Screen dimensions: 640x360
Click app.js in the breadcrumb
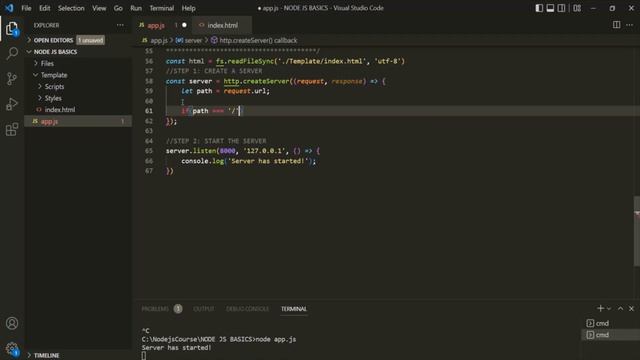[159, 40]
